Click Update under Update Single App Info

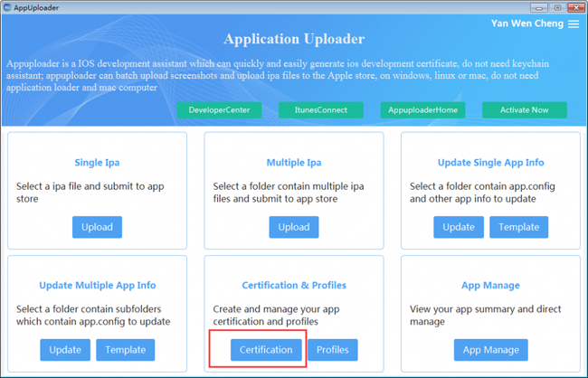click(459, 227)
